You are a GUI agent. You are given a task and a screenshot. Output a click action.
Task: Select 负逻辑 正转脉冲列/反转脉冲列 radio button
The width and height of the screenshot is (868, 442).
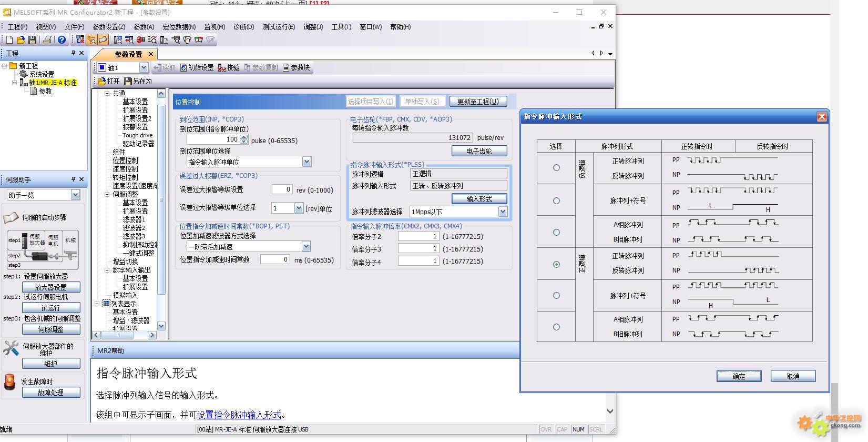point(556,168)
